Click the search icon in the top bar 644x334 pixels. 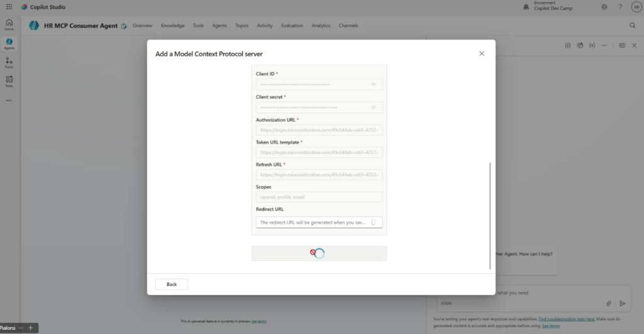tap(633, 25)
